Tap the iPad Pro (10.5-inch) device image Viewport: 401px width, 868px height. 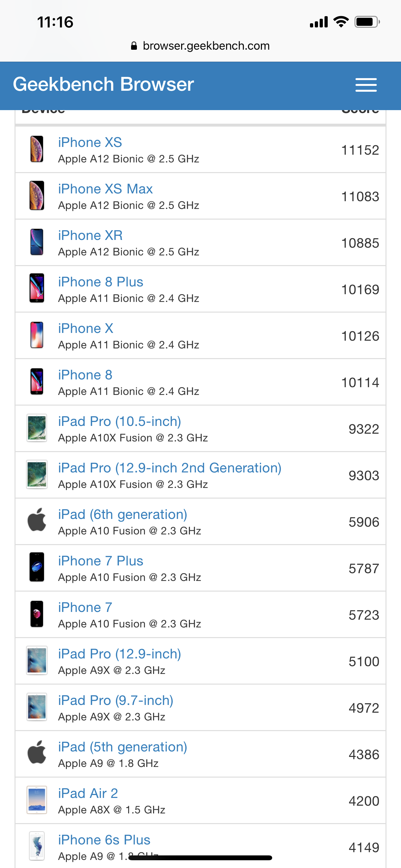click(37, 428)
